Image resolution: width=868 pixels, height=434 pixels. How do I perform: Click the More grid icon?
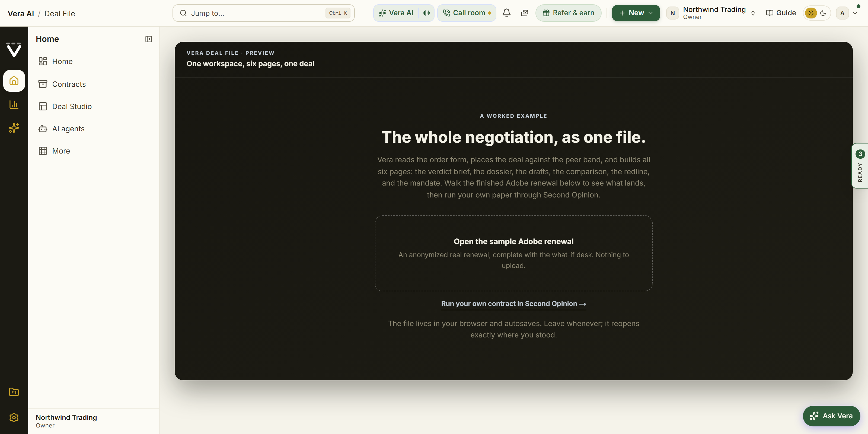click(x=43, y=151)
